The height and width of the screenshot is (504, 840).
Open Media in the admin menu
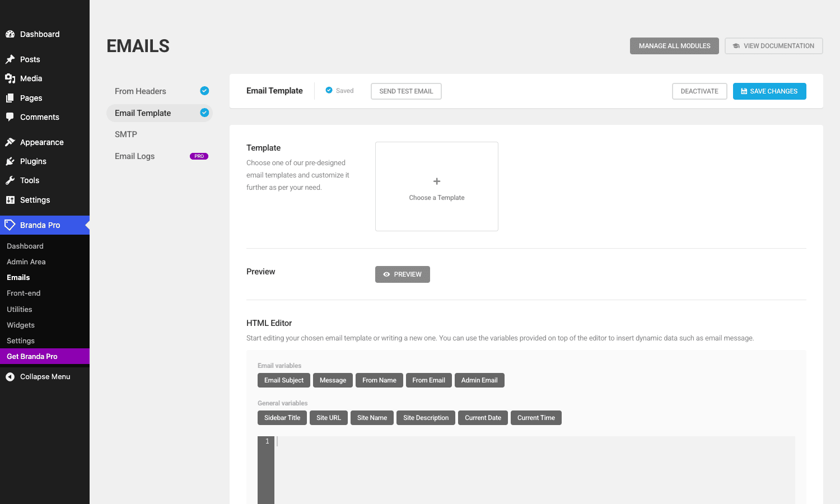[45, 78]
